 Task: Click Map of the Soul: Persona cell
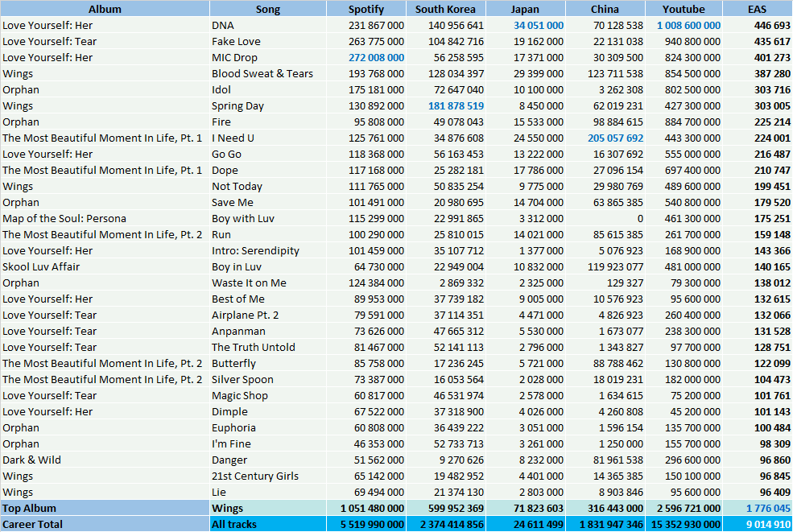tap(105, 218)
